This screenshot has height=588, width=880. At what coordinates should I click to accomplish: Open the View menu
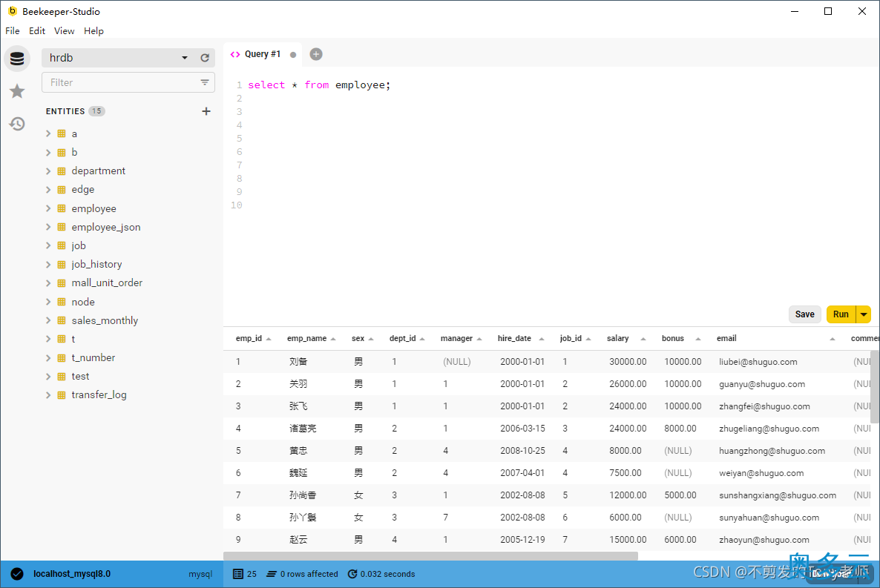pos(64,31)
